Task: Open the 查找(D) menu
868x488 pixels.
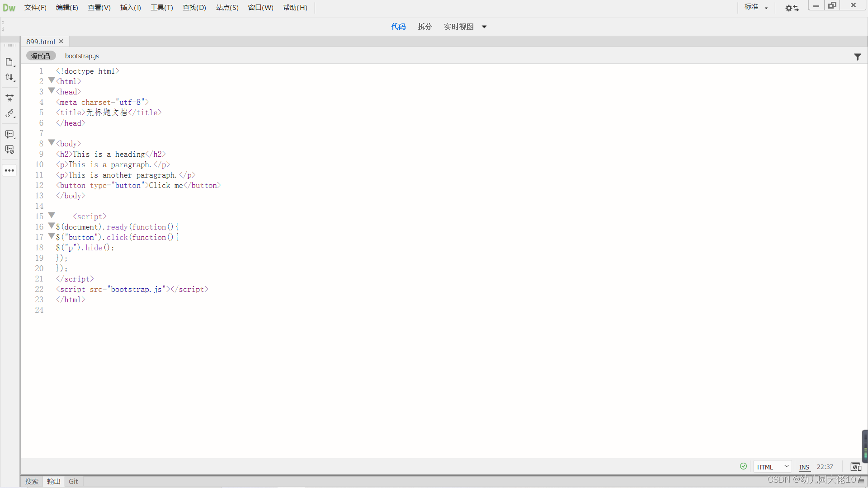Action: point(194,8)
